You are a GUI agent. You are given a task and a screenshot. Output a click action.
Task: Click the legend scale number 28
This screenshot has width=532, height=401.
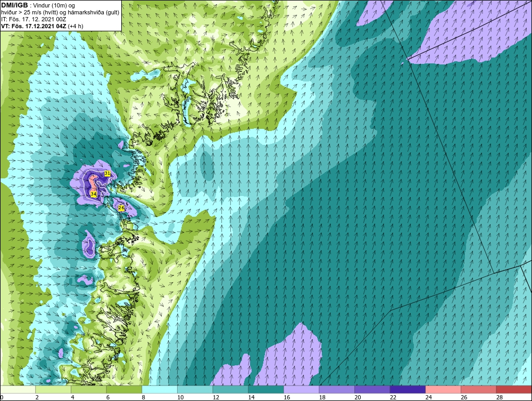coord(500,397)
